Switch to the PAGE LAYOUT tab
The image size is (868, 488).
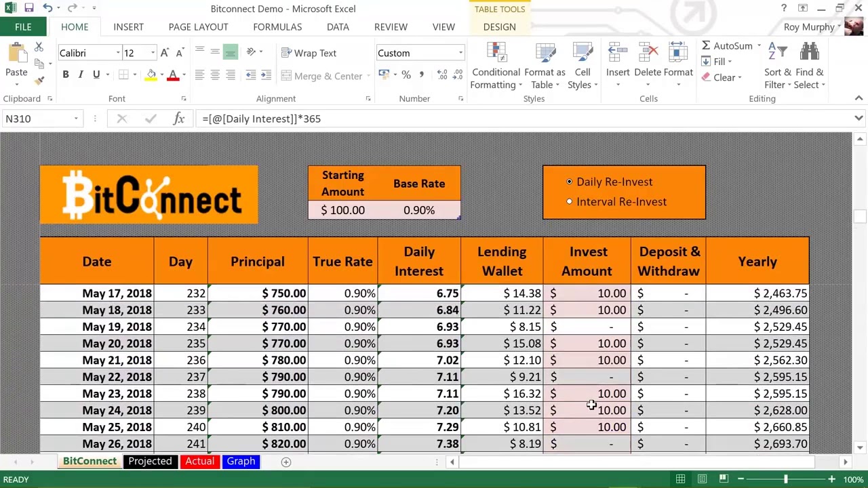coord(198,26)
